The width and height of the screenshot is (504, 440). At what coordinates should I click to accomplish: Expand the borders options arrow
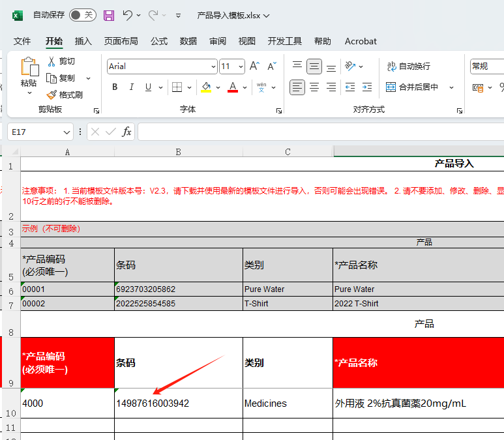189,87
